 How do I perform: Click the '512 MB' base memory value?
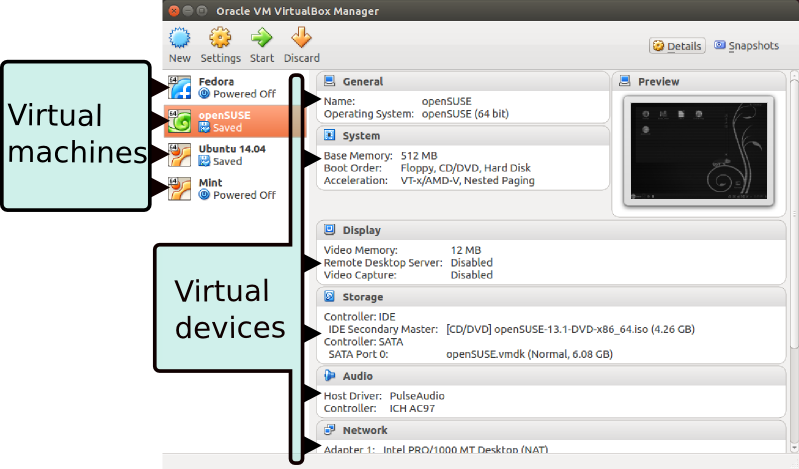pyautogui.click(x=419, y=155)
